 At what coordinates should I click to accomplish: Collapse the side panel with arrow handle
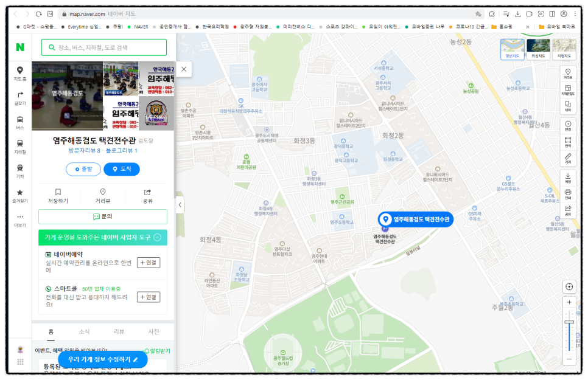pos(180,205)
